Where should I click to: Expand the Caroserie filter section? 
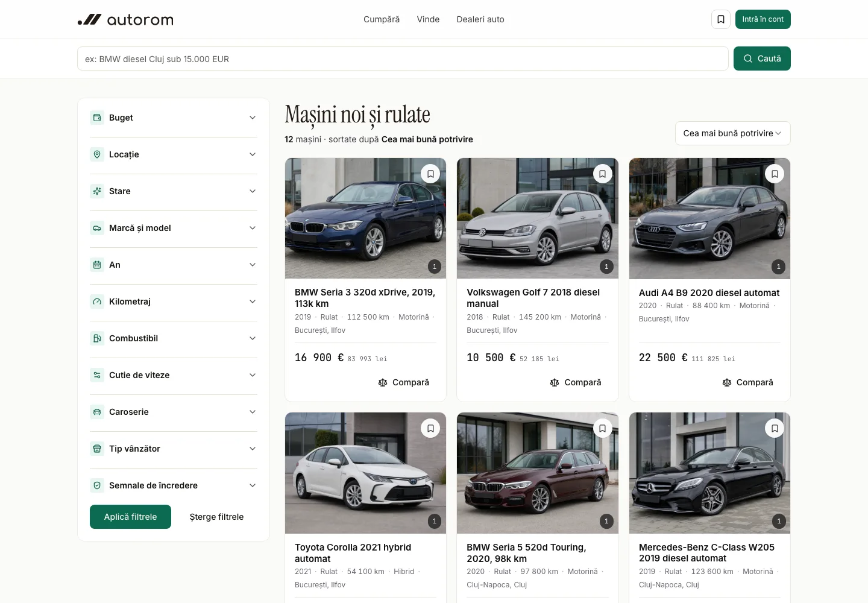(x=174, y=412)
